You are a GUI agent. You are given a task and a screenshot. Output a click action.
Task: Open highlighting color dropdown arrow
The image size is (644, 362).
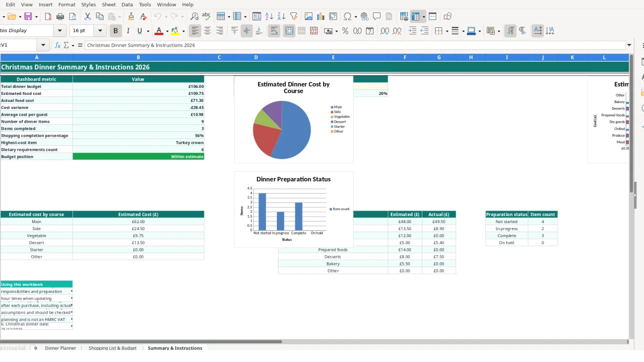coord(184,32)
